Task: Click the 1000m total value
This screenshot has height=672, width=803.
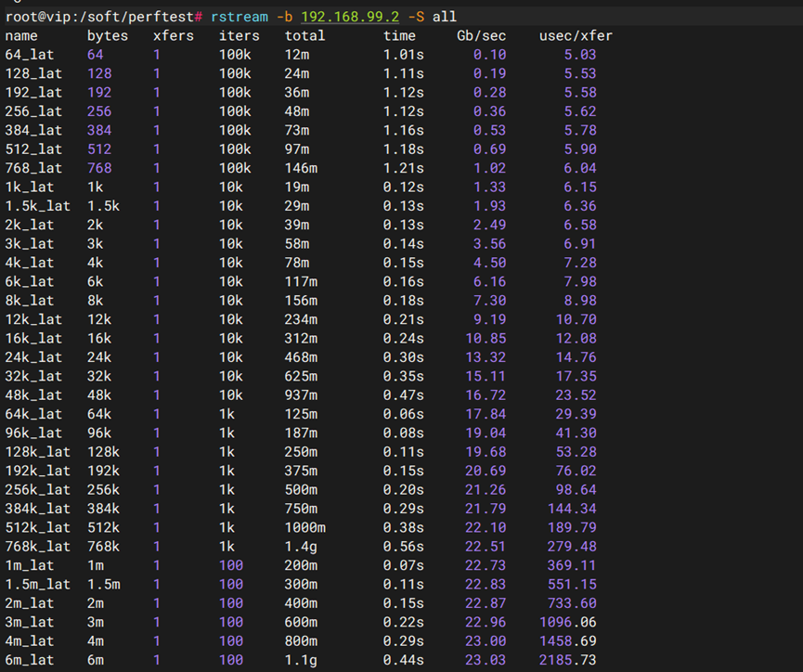Action: (x=304, y=527)
